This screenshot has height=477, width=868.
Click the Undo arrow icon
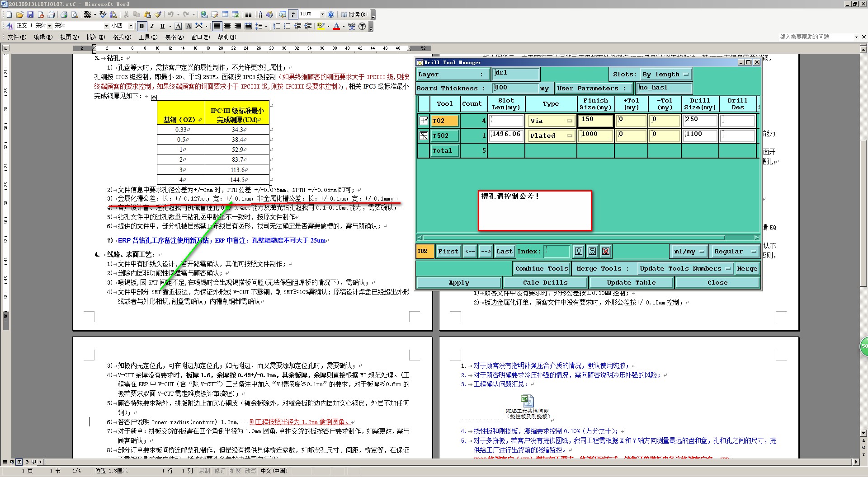(170, 14)
